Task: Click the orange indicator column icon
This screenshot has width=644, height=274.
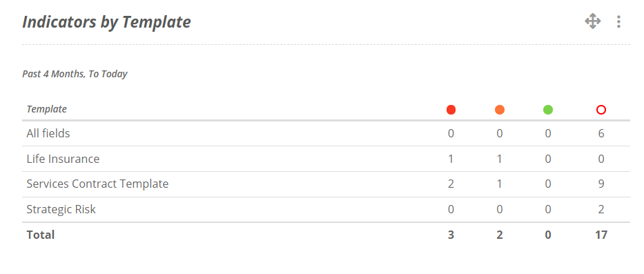Action: pyautogui.click(x=500, y=110)
